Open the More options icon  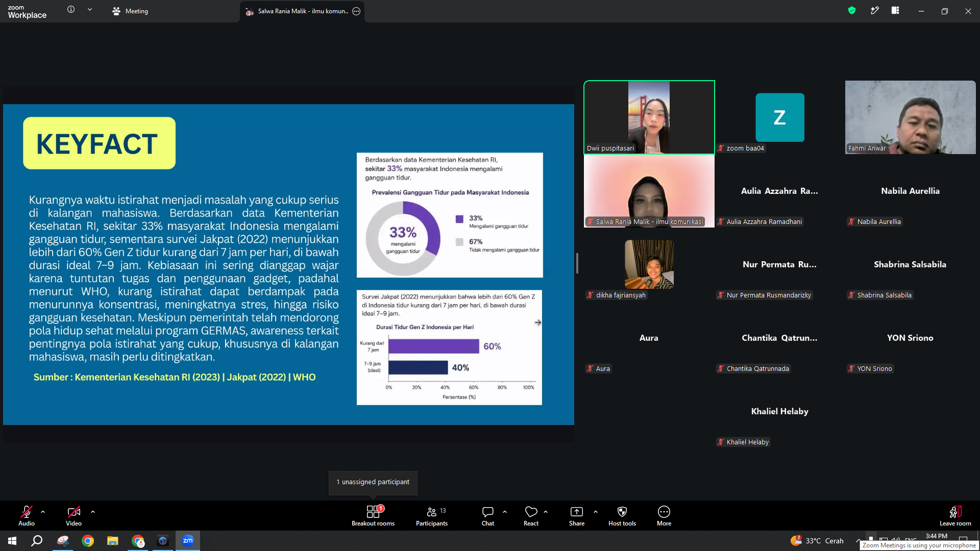(x=664, y=512)
